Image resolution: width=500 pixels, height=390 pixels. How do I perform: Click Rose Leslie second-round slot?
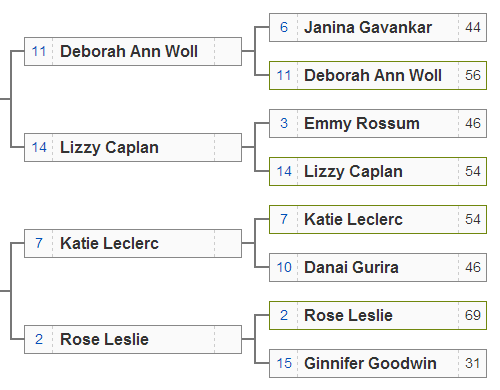tap(133, 339)
